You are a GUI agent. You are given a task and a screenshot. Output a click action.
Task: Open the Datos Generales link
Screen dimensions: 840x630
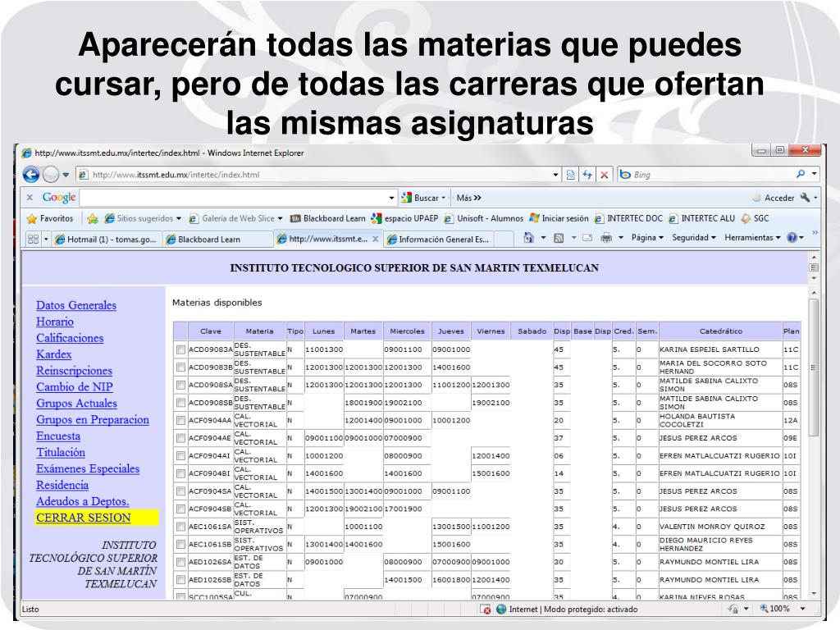76,305
